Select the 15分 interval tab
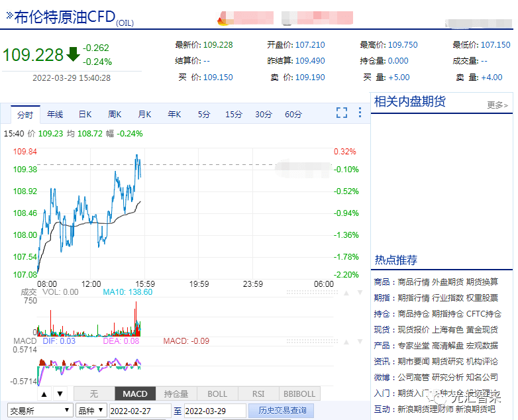 tap(234, 115)
